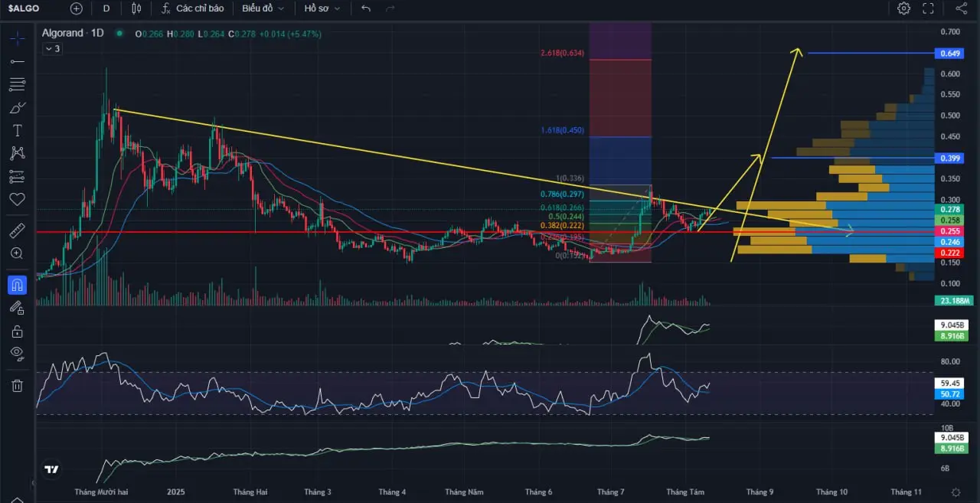
Task: Change the D time interval
Action: (x=106, y=8)
